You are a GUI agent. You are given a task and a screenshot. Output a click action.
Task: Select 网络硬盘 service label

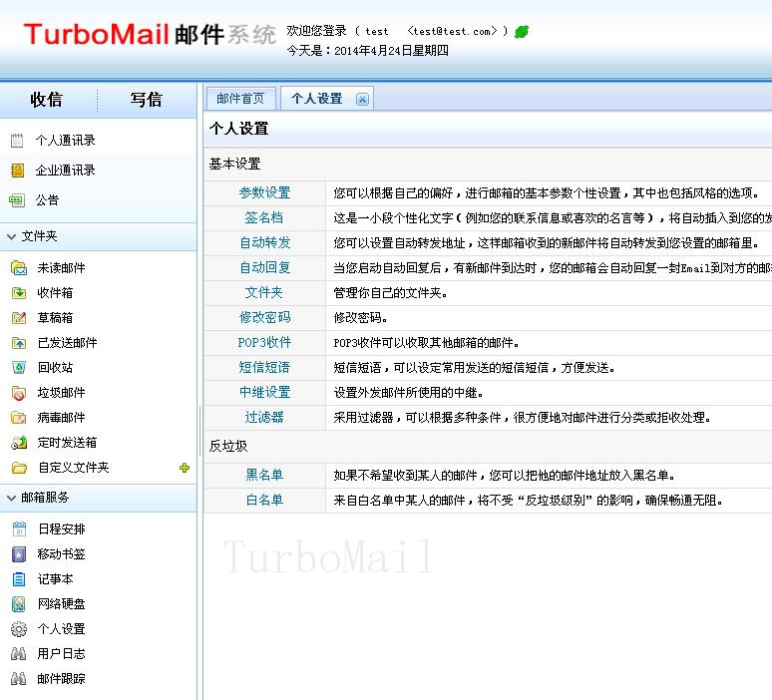click(x=62, y=604)
